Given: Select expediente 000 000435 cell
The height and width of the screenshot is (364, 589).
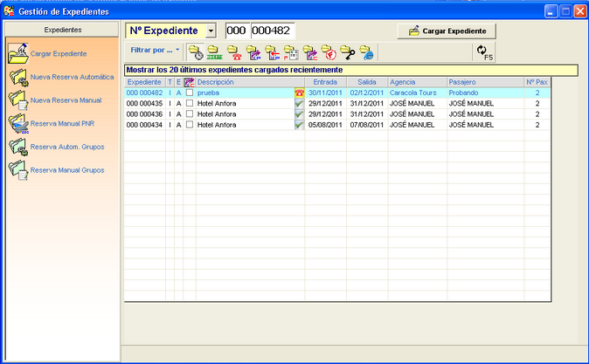Looking at the screenshot, I should [144, 103].
